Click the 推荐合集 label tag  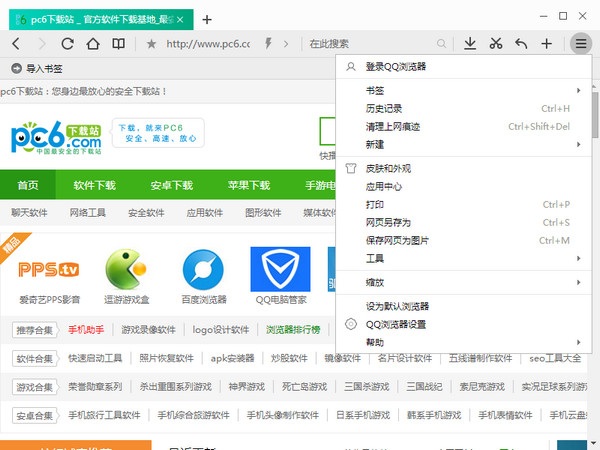[x=34, y=330]
